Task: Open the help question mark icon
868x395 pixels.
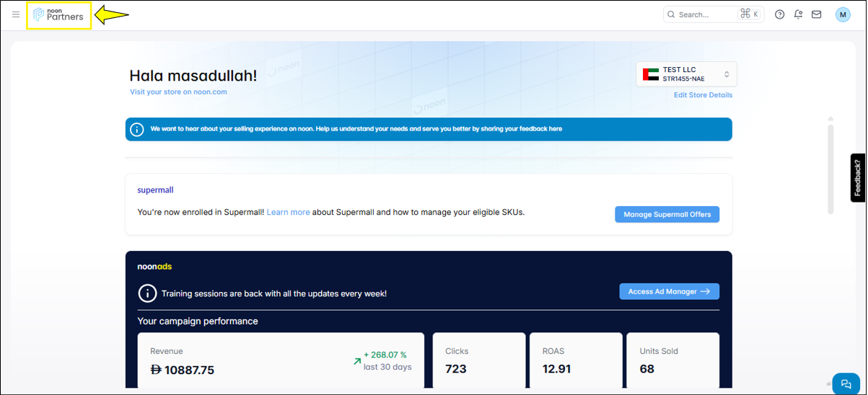Action: point(780,14)
